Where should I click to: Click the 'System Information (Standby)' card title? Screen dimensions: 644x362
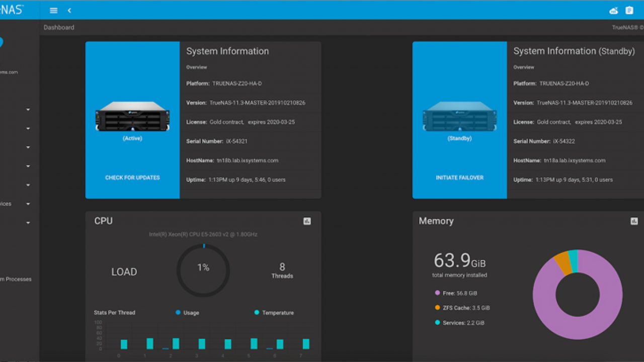[574, 51]
